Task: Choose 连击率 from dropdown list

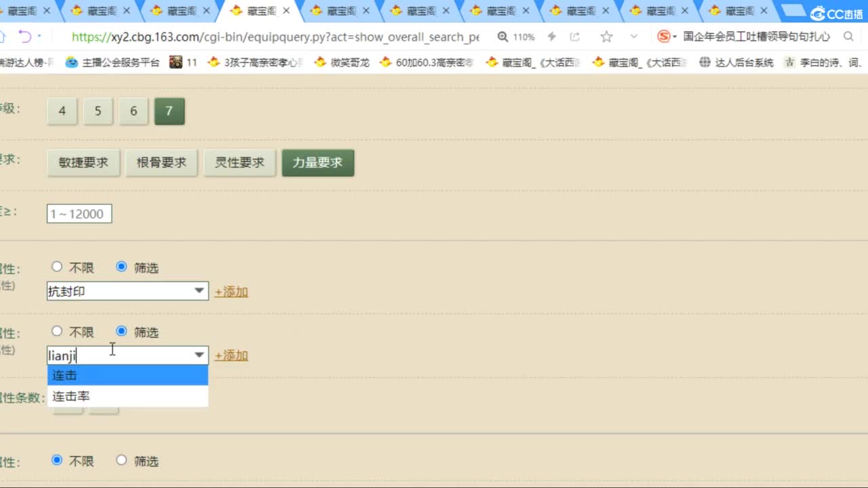Action: coord(127,396)
